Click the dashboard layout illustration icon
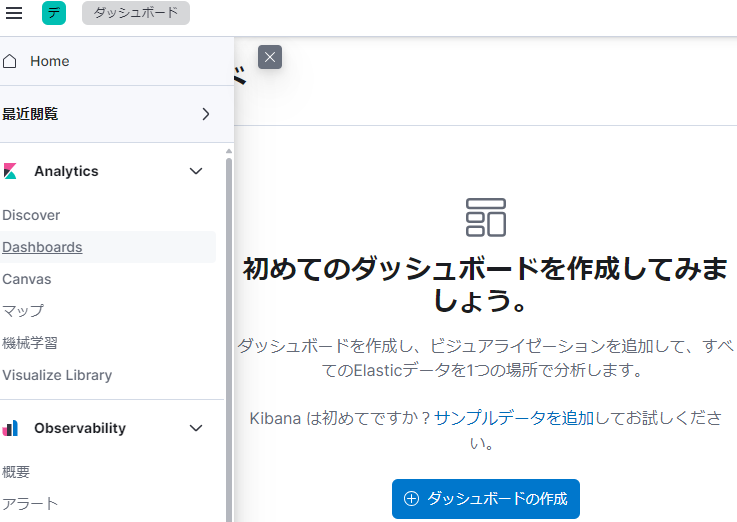This screenshot has height=522, width=737. pyautogui.click(x=486, y=218)
